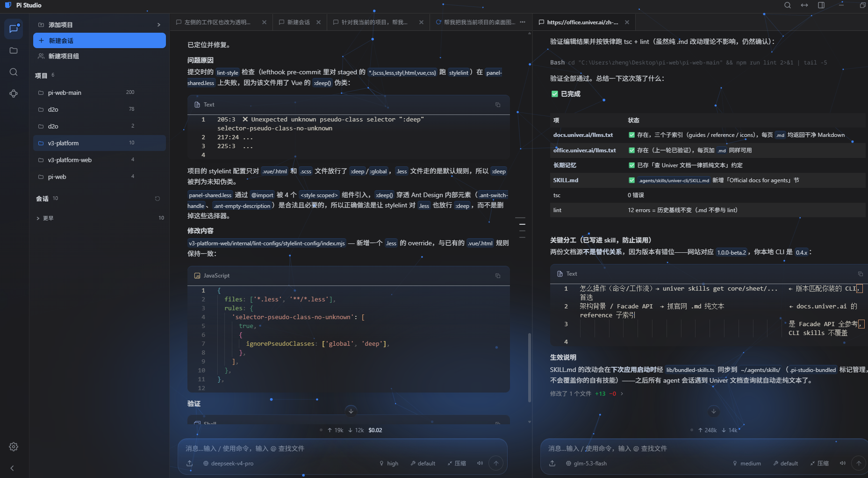Copy the Text code block with unexpected selector
This screenshot has width=868, height=478.
click(498, 105)
